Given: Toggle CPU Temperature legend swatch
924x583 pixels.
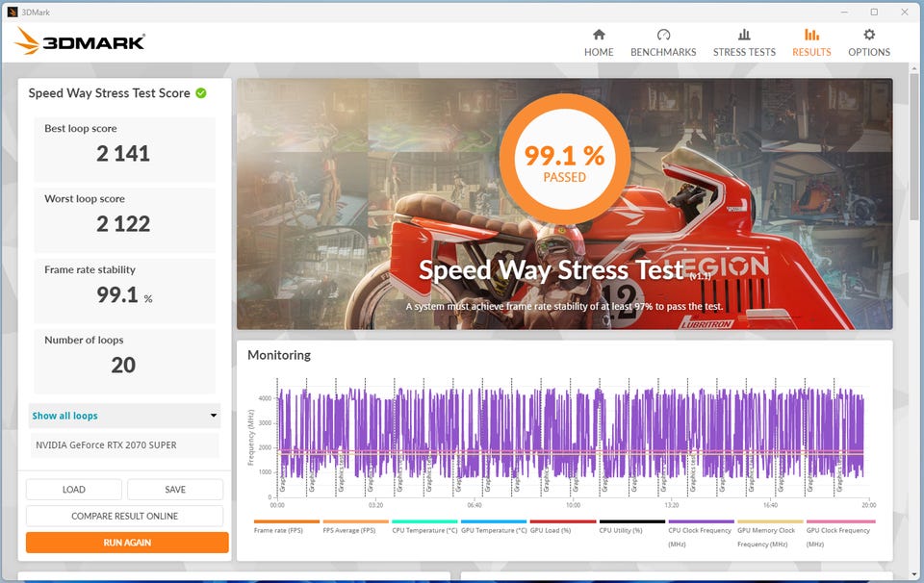Looking at the screenshot, I should click(424, 521).
